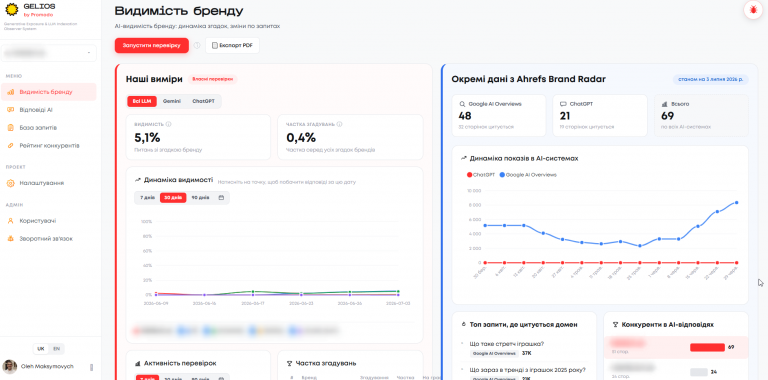768x380 pixels.
Task: Click the info icon beside ВИДИМІСТЬ
Action: click(168, 124)
